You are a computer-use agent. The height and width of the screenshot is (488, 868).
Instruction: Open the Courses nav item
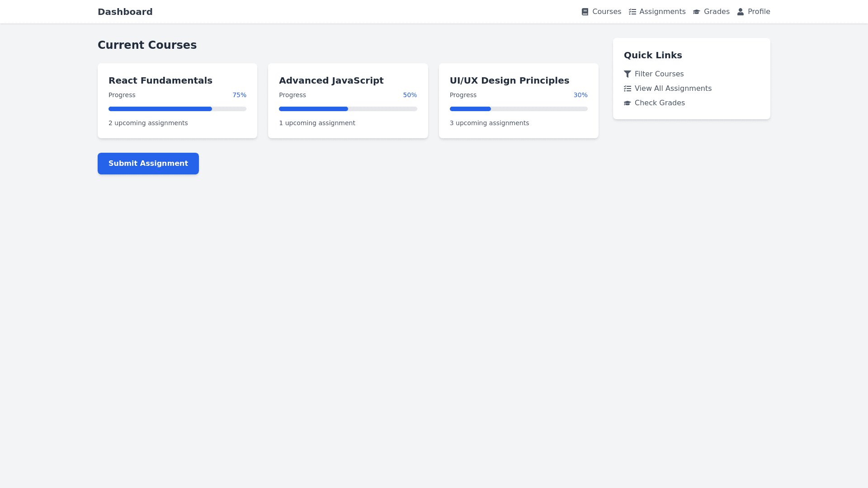click(606, 12)
